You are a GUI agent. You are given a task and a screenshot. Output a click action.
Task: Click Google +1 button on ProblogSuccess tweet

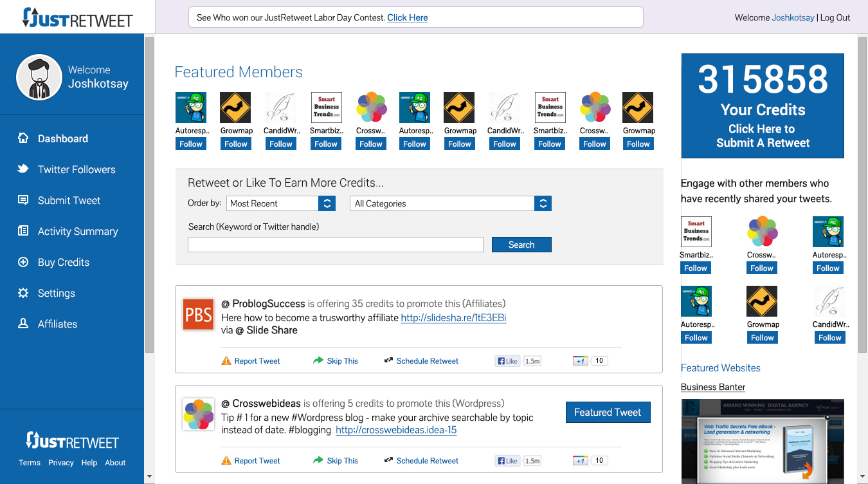[581, 361]
